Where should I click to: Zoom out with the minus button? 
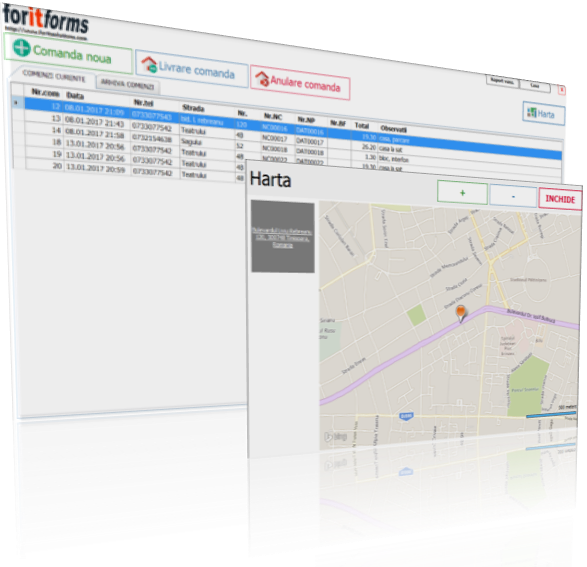tap(513, 196)
